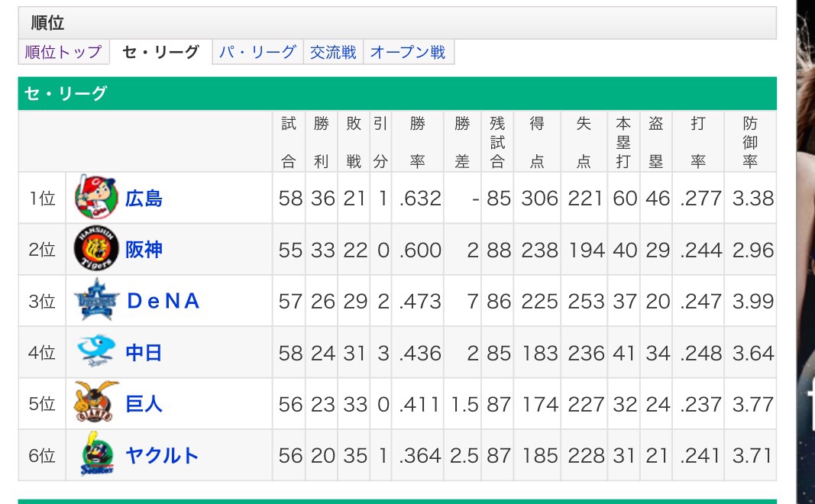
Task: Open the 交流戦 standings tab
Action: [x=333, y=53]
